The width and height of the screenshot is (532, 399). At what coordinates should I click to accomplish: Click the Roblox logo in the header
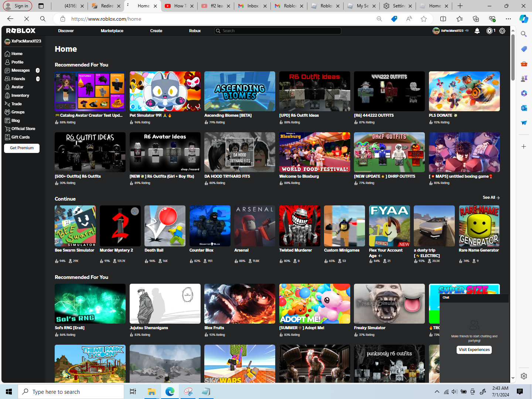point(21,31)
